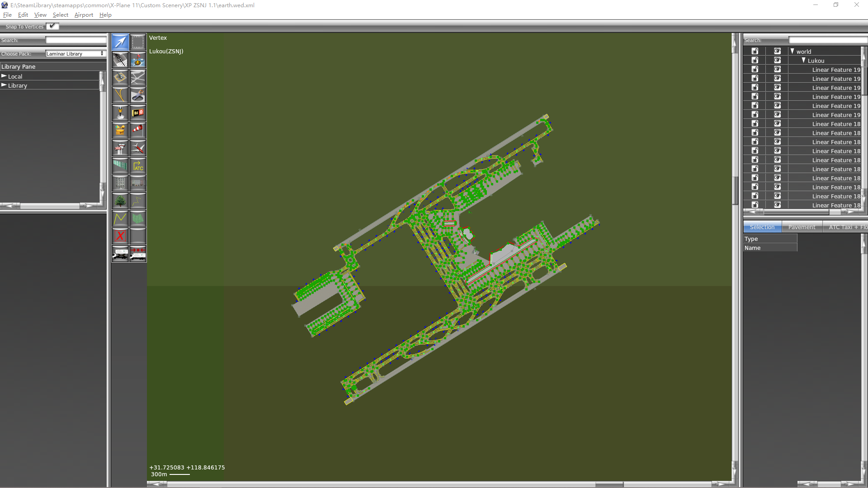This screenshot has width=868, height=488.
Task: Choose the Light Fixture tool
Action: point(120,113)
